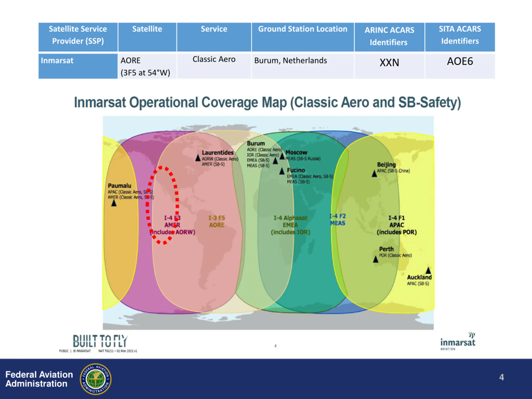
Task: Click the I-3 F5 AORE coverage label
Action: [x=217, y=222]
